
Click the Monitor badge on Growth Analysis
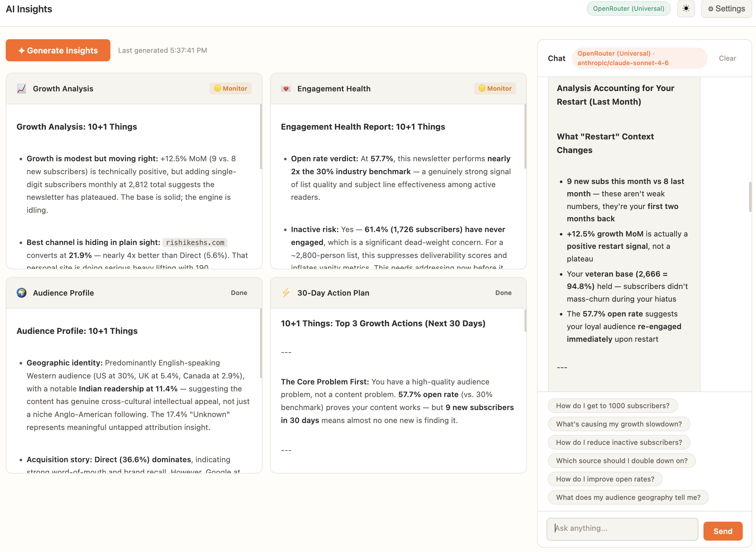[x=231, y=89]
